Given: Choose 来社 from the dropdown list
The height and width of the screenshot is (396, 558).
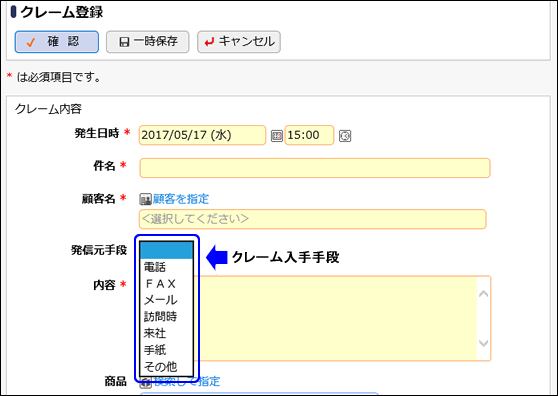Looking at the screenshot, I should click(167, 333).
